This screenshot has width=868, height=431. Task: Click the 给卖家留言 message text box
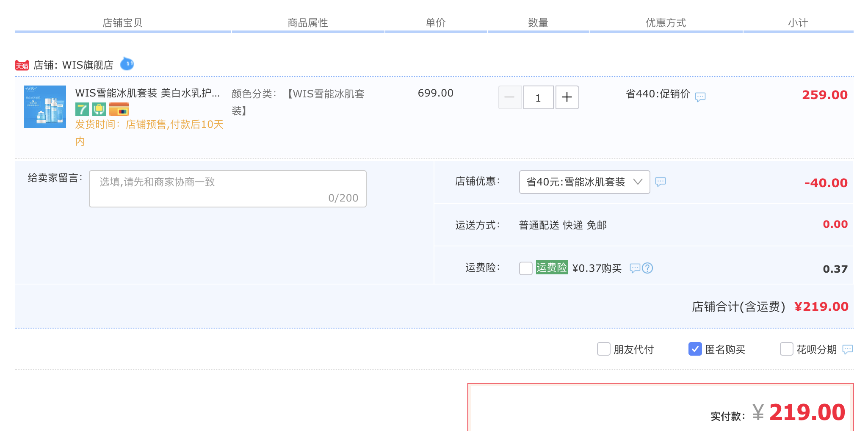228,189
